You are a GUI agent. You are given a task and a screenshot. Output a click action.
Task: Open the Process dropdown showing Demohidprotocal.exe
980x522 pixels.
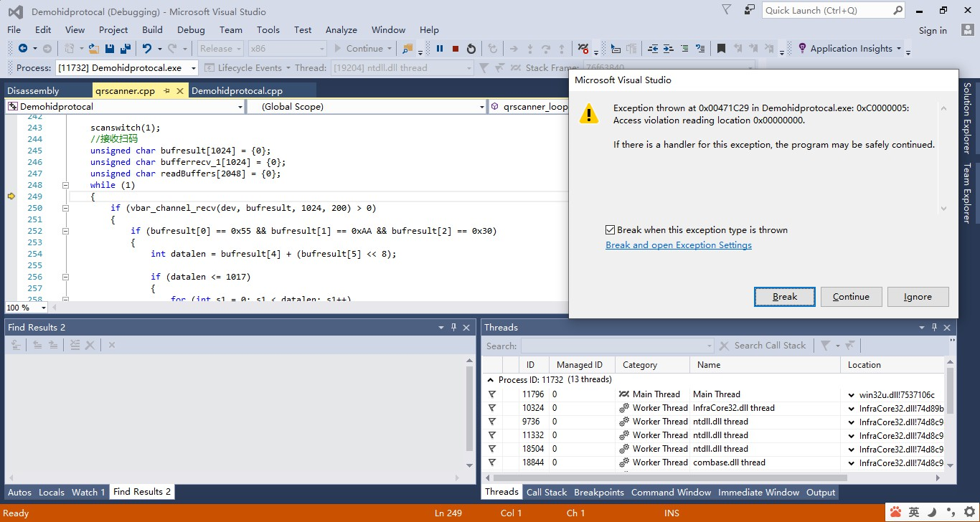pyautogui.click(x=193, y=67)
